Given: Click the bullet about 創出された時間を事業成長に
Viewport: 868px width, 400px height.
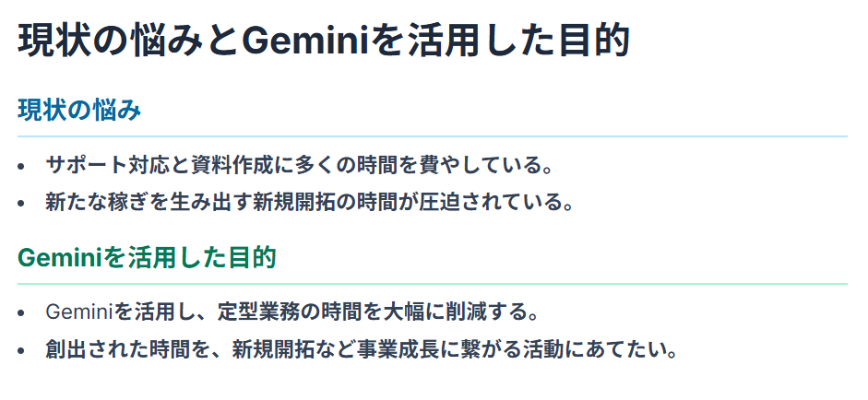Looking at the screenshot, I should coord(362,349).
